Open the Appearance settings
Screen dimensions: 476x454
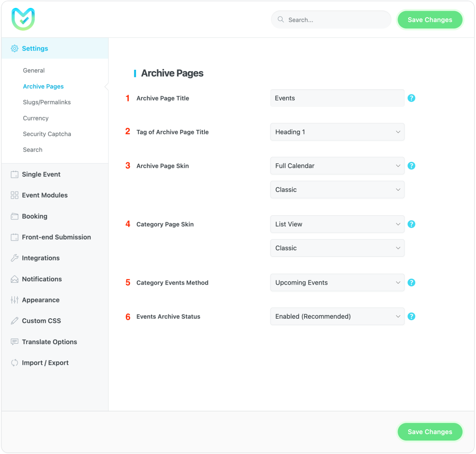click(40, 300)
